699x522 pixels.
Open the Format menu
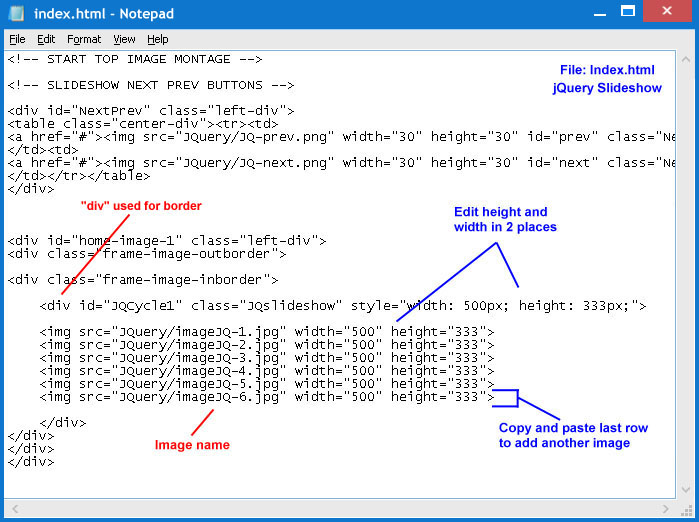click(84, 39)
